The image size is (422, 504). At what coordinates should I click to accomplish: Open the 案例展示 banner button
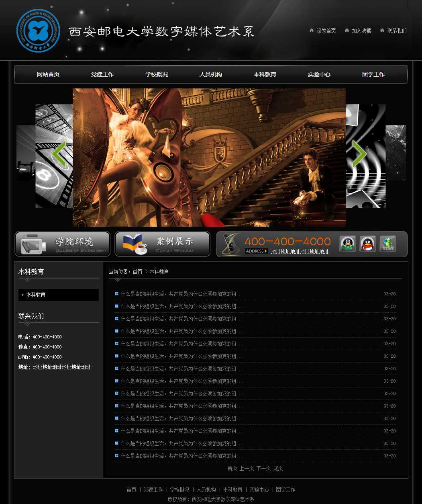pyautogui.click(x=162, y=244)
